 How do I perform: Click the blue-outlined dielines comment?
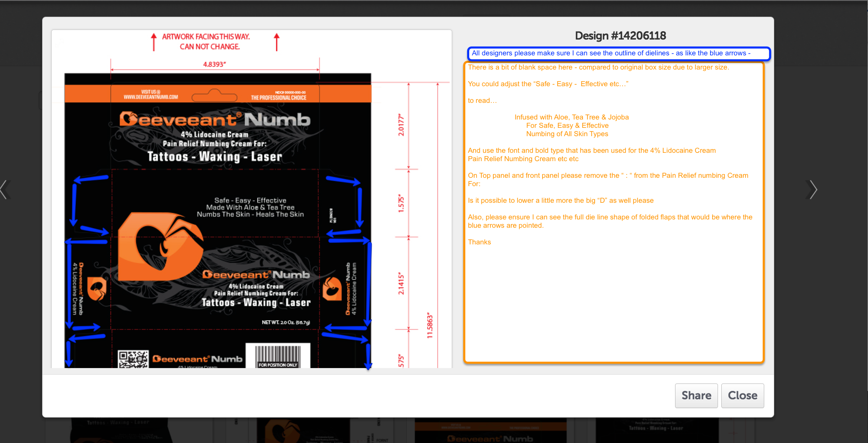pyautogui.click(x=618, y=53)
